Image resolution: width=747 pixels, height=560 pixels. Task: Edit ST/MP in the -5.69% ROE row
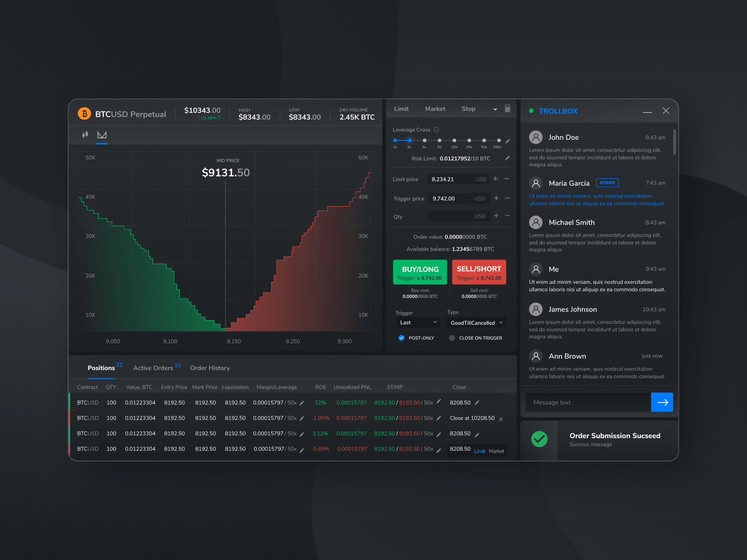tap(439, 450)
